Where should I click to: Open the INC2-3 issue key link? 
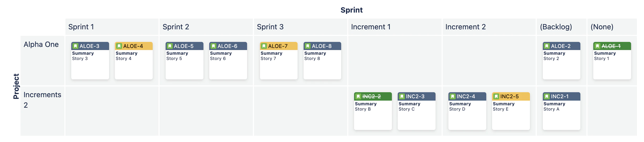point(415,96)
